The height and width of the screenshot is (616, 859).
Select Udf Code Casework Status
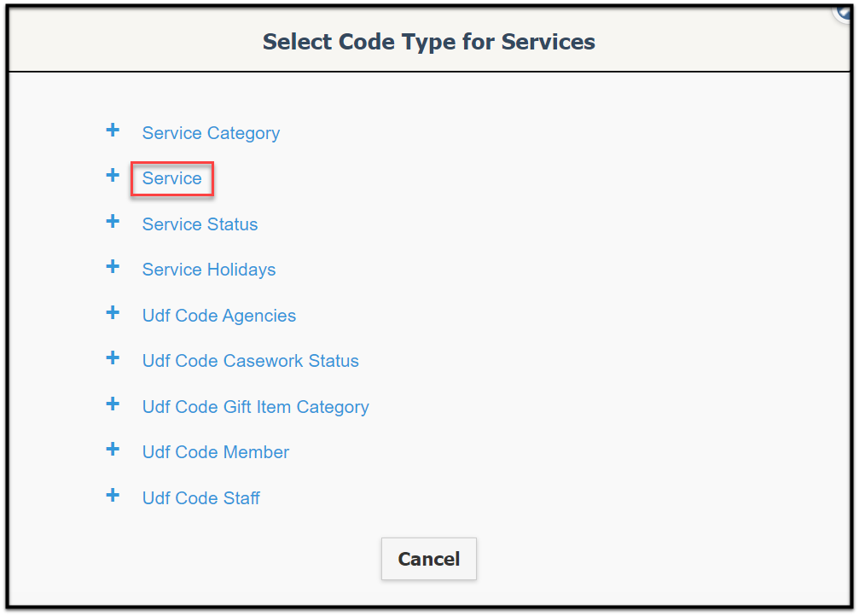coord(250,361)
